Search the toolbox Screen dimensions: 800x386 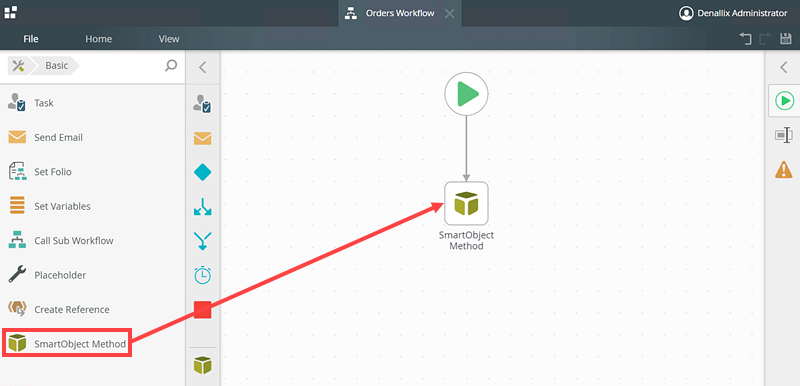click(171, 66)
